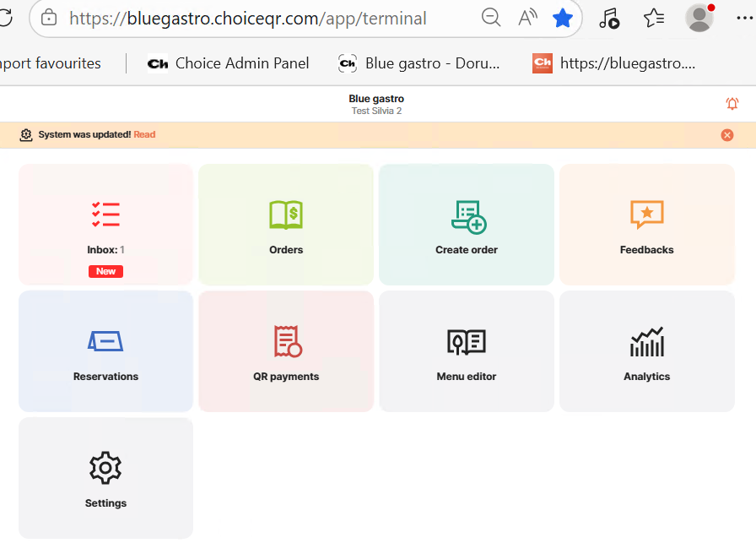Open Feedbacks star speech bubble icon
This screenshot has height=554, width=756.
[x=646, y=215]
